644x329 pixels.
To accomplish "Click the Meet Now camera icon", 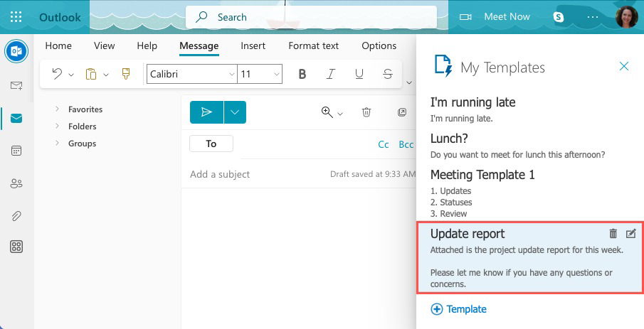I will click(x=465, y=17).
